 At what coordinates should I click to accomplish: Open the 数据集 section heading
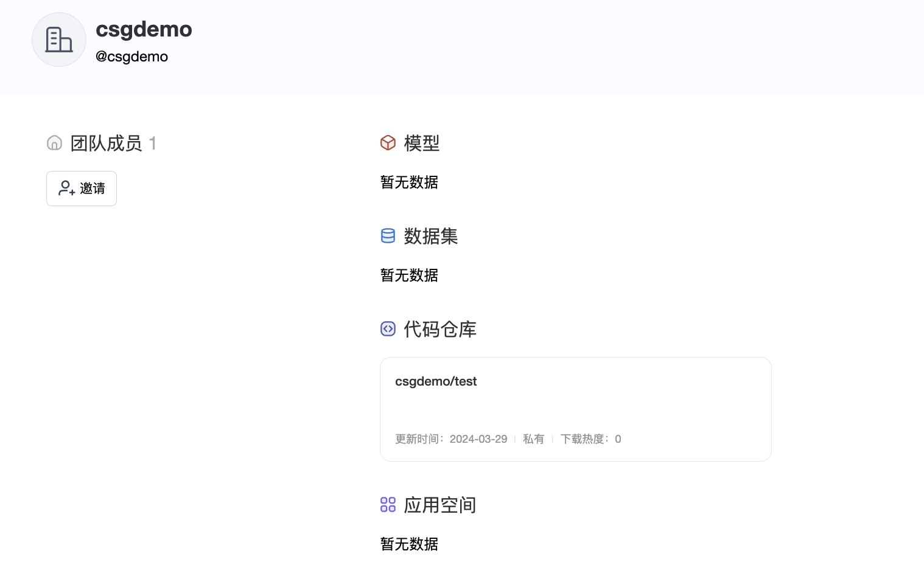[430, 236]
